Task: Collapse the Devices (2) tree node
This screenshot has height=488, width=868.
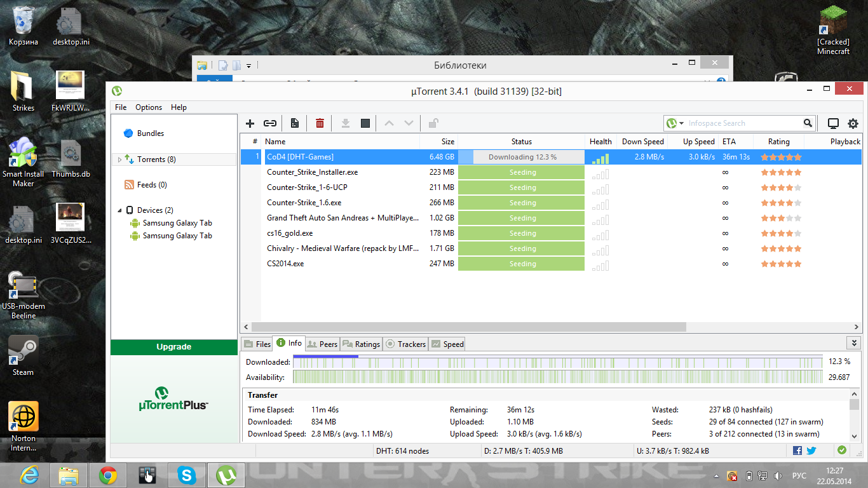Action: 119,210
